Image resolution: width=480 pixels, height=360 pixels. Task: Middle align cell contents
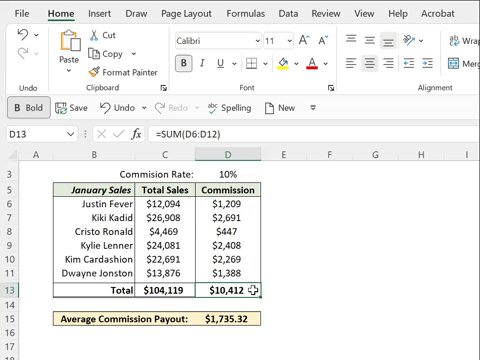click(369, 40)
